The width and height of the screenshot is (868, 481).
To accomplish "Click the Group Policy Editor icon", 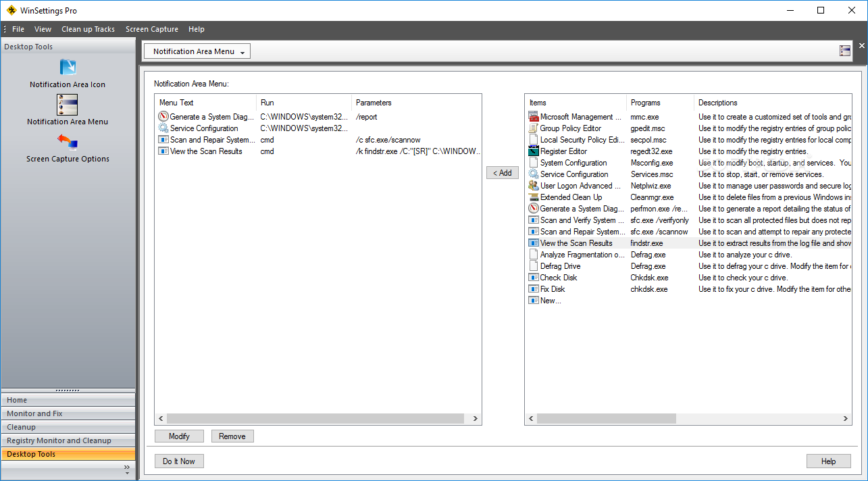I will click(534, 128).
